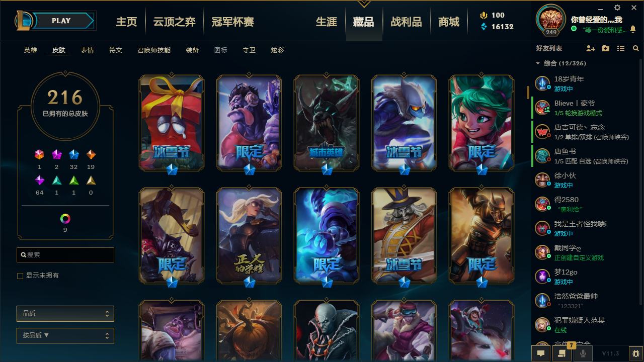
Task: Open the 商城 store link
Action: click(x=449, y=22)
